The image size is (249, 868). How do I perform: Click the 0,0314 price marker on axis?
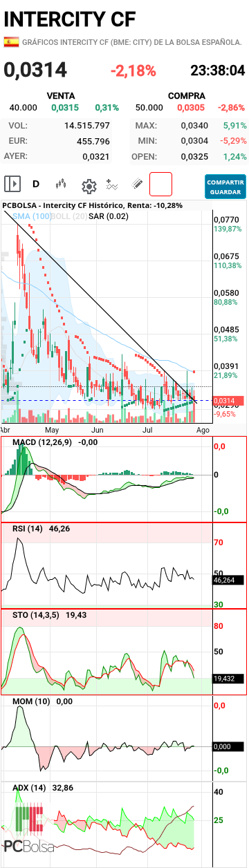pyautogui.click(x=224, y=401)
